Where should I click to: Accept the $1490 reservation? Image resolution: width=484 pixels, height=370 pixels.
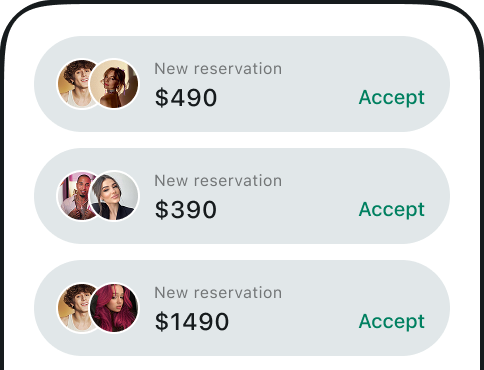391,321
